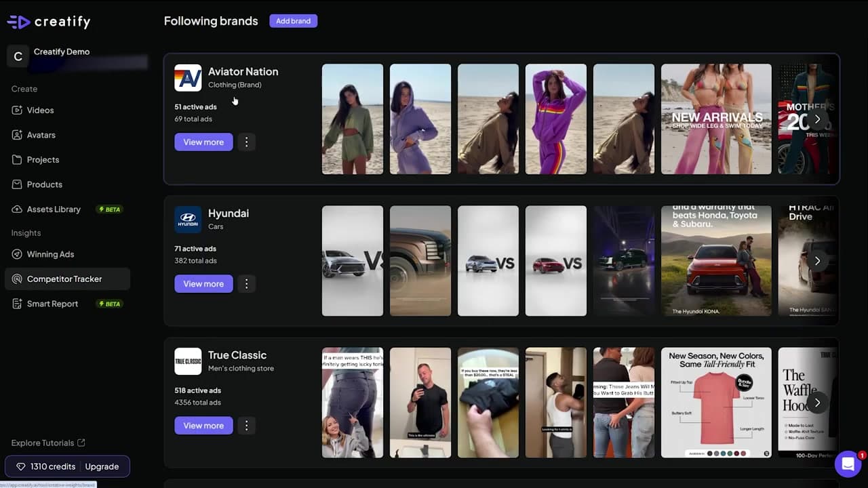
Task: Click the Aviator Nation brand logo
Action: pyautogui.click(x=188, y=78)
